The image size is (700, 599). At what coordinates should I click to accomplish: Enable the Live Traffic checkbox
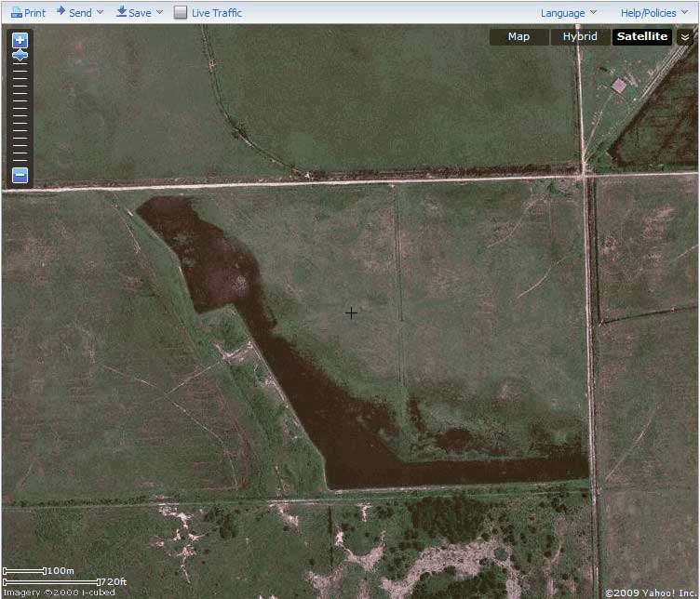[x=181, y=12]
